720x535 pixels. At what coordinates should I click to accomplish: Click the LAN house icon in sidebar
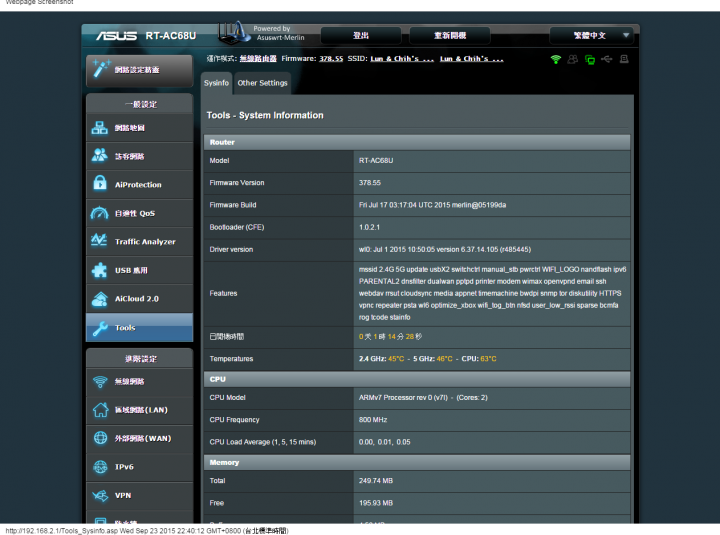(100, 410)
